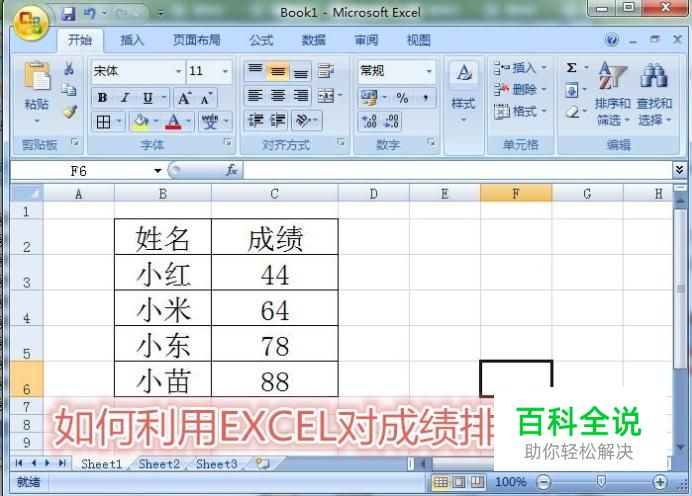
Task: Cut selection with scissors icon
Action: tap(69, 68)
